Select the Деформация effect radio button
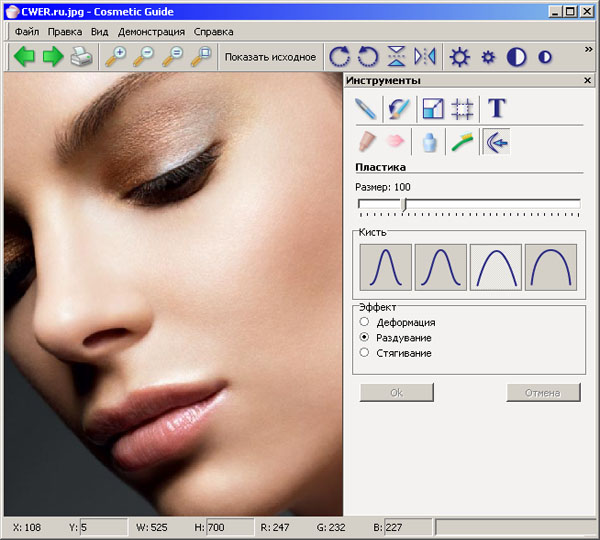The width and height of the screenshot is (600, 540). [x=365, y=323]
